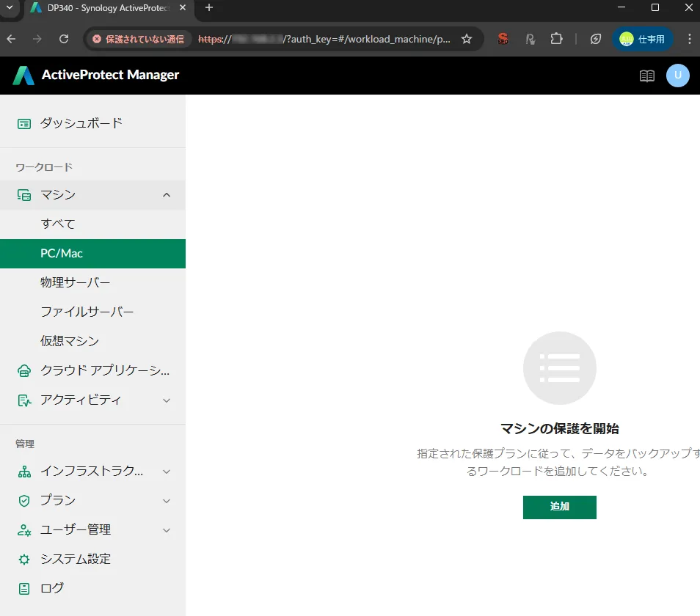
Task: Open the ダッシュボード menu item
Action: point(92,123)
